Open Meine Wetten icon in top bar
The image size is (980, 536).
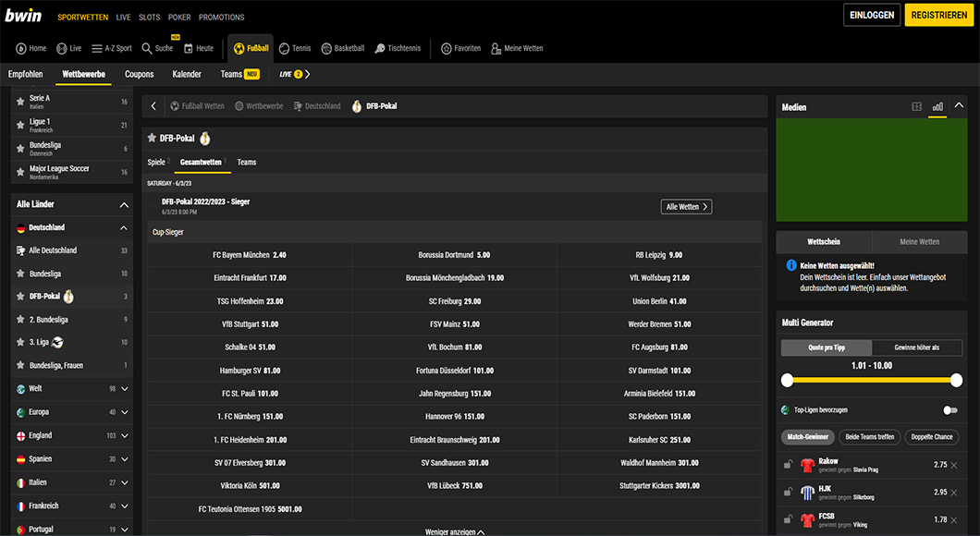pyautogui.click(x=496, y=49)
